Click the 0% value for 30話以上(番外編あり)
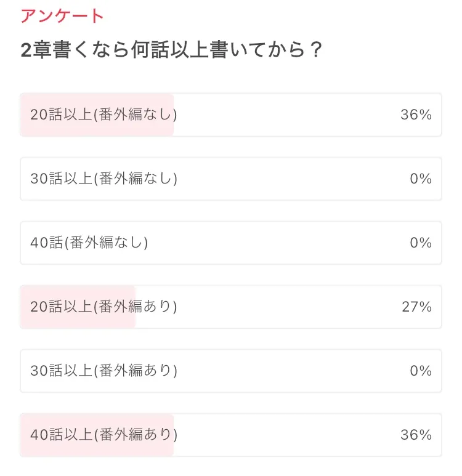 point(421,371)
